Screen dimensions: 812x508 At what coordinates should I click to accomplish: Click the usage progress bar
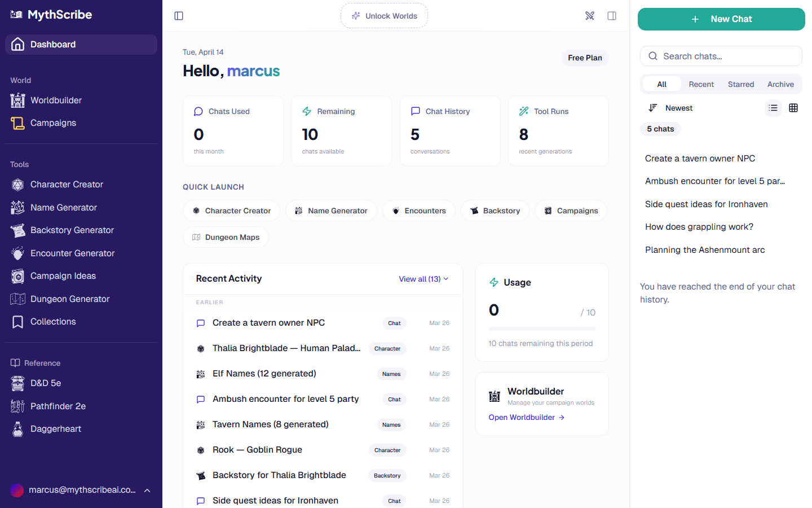(x=541, y=329)
